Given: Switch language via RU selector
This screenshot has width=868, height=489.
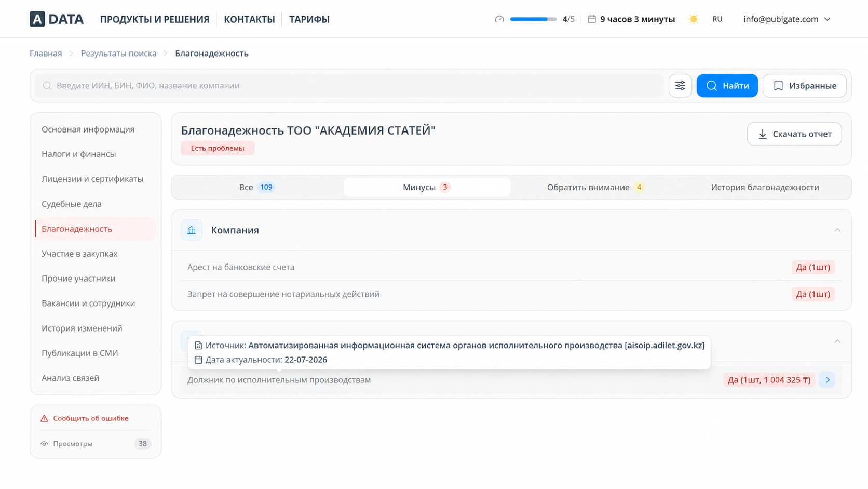Looking at the screenshot, I should 717,19.
